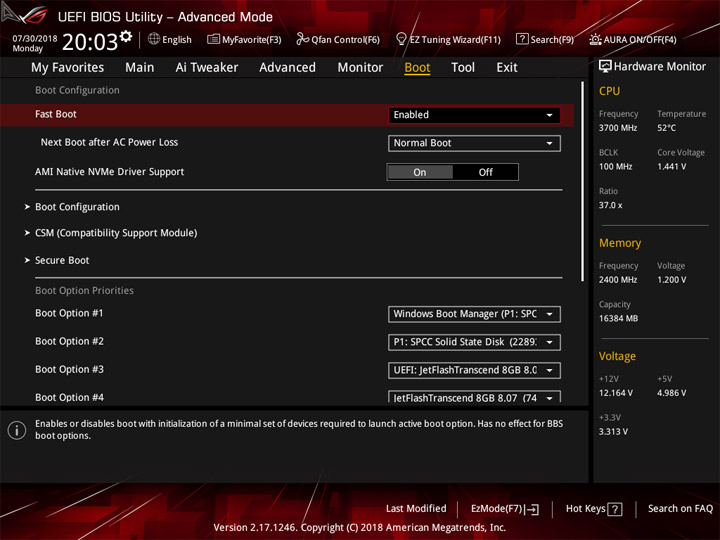720x540 pixels.
Task: Click the Boot Option #1 label
Action: click(69, 313)
